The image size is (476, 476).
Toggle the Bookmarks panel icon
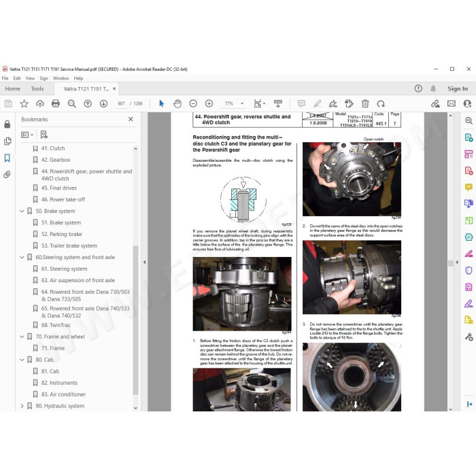[7, 158]
